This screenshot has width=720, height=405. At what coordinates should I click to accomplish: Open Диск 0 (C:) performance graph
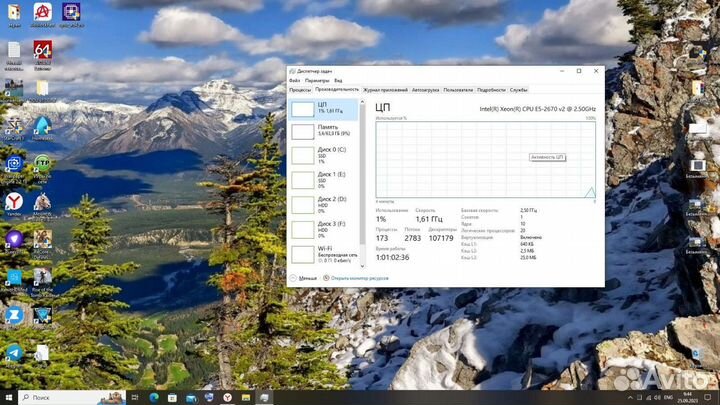tap(325, 155)
